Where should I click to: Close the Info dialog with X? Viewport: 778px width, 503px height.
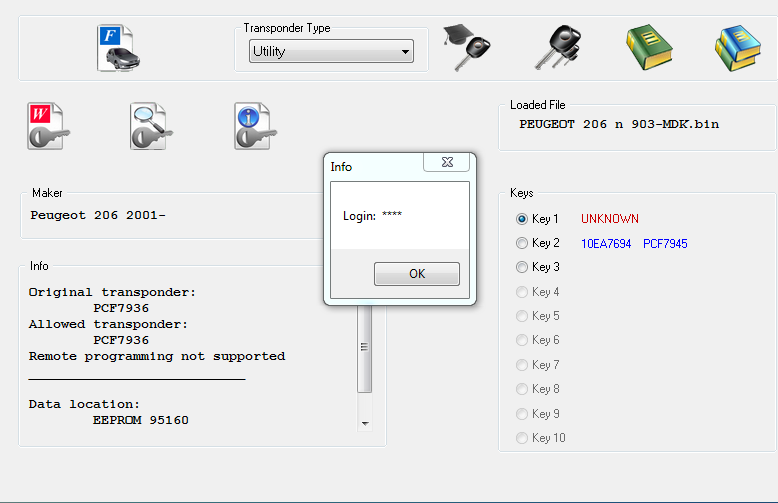[x=447, y=162]
